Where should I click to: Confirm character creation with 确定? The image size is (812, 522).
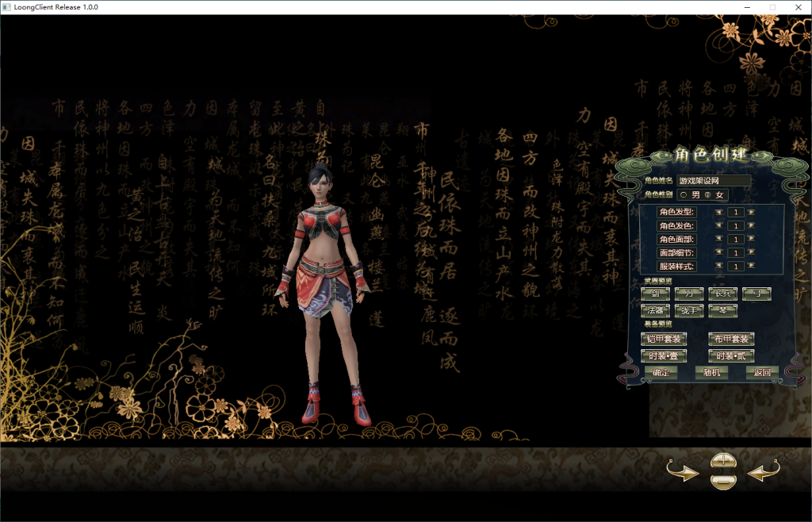coord(661,372)
